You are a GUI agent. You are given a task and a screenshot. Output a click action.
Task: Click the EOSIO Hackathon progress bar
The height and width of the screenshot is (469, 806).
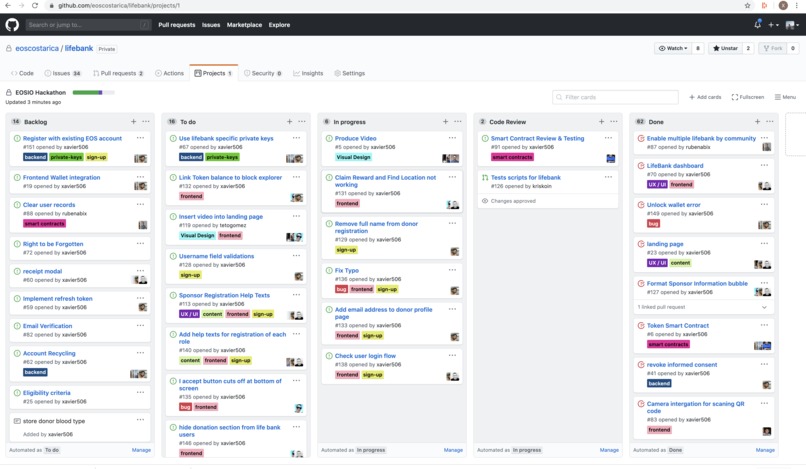tap(93, 93)
